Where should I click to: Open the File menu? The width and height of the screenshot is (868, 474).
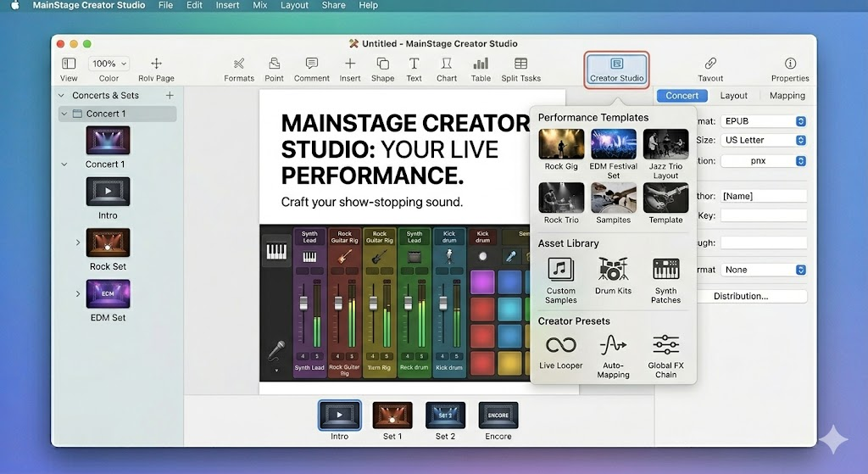(x=165, y=5)
